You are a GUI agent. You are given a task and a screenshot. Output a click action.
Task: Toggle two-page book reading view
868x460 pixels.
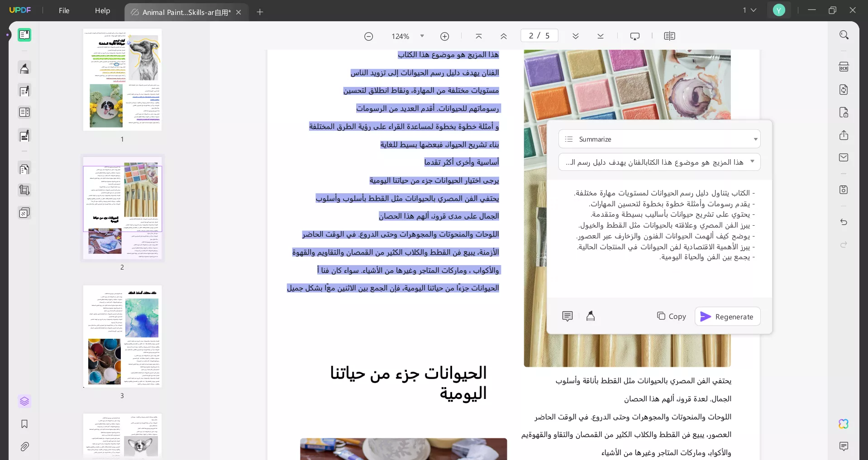point(669,36)
